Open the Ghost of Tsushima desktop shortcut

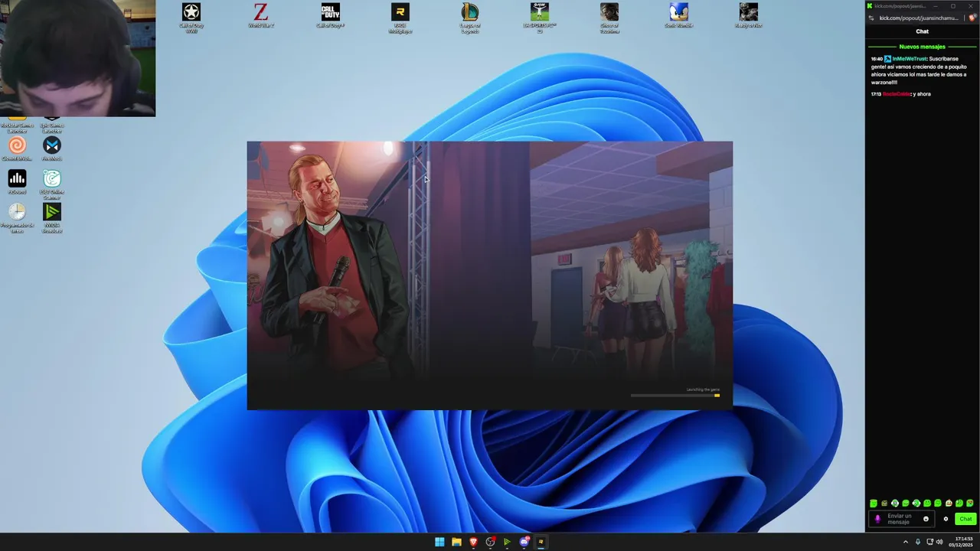(609, 17)
